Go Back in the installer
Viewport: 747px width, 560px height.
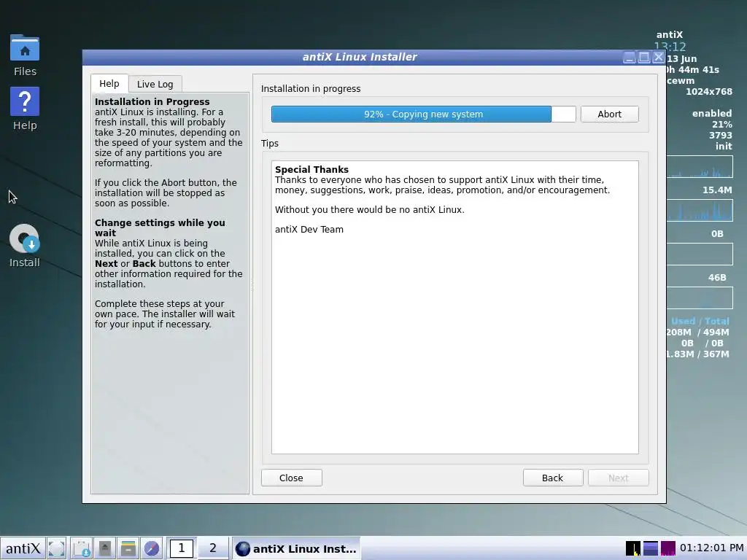(553, 478)
